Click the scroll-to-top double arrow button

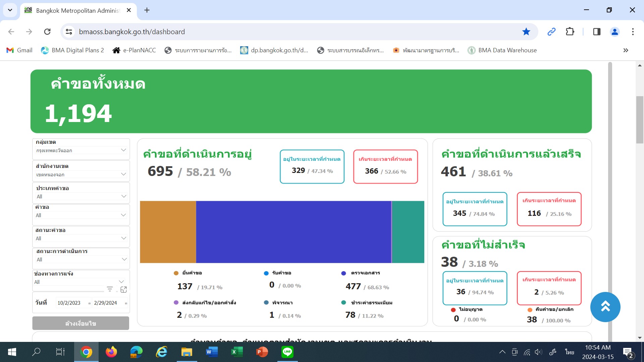(605, 307)
